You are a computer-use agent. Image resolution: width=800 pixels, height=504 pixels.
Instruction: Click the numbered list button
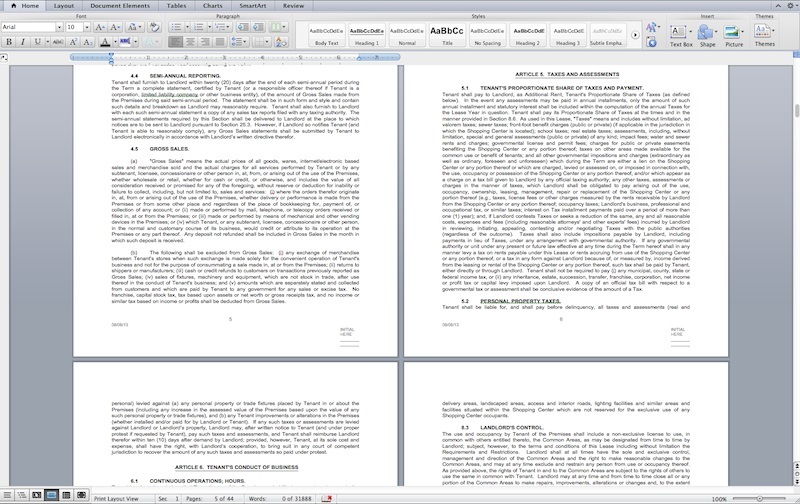199,27
